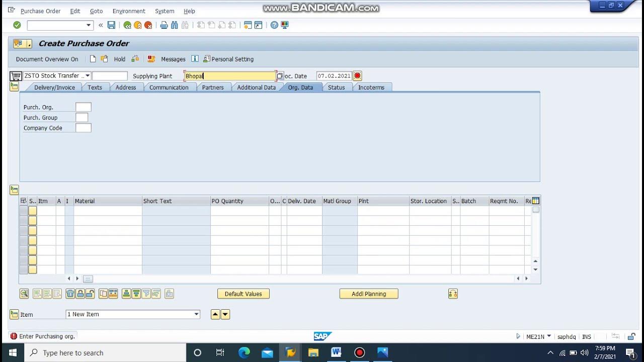Screen dimensions: 644x362
Task: Click the Print icon in toolbar
Action: tap(164, 25)
